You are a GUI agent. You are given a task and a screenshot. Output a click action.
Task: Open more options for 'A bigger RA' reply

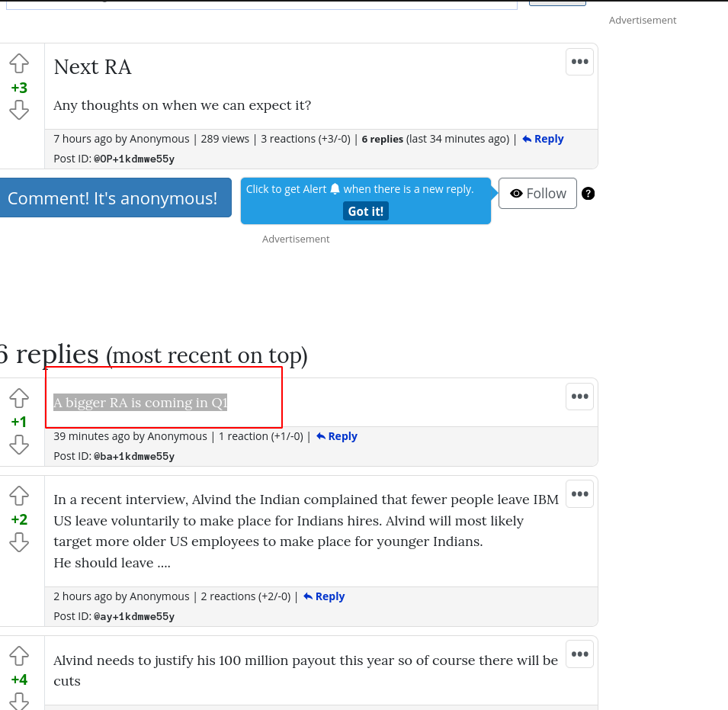579,397
